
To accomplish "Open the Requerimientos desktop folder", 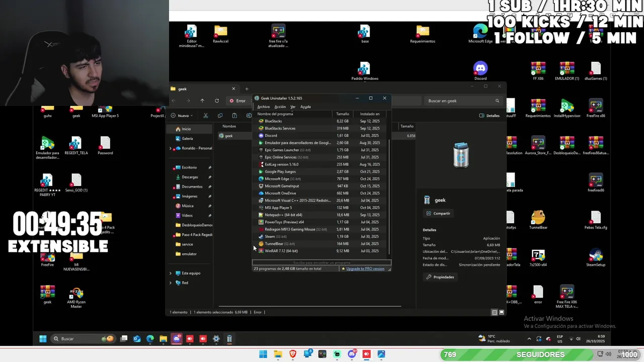I will pos(422,34).
